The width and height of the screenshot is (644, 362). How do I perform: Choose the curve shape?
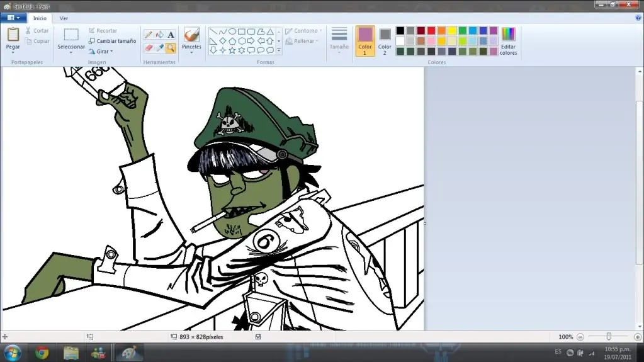point(223,31)
